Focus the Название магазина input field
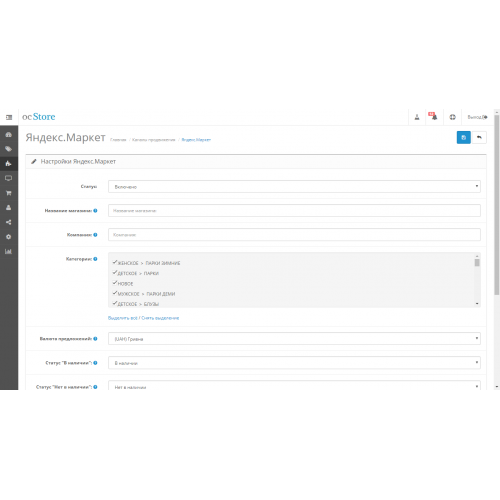This screenshot has width=500, height=500. click(294, 211)
